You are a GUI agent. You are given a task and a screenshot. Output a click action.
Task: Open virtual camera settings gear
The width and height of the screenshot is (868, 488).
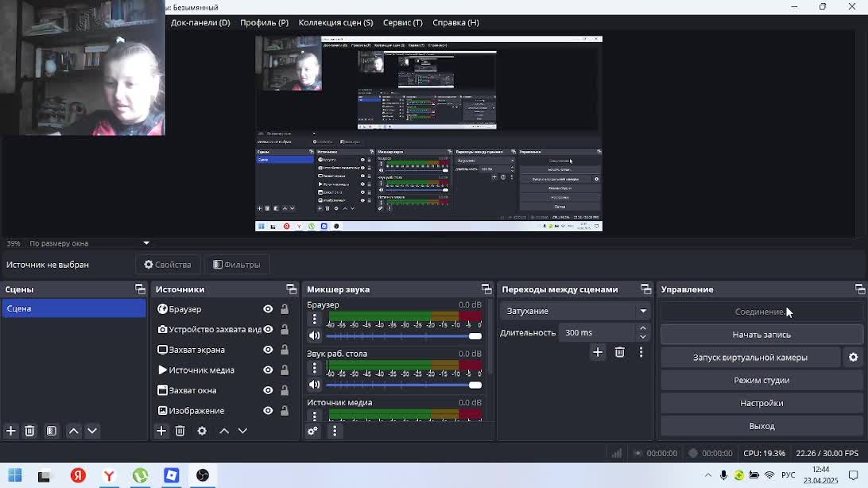(853, 358)
